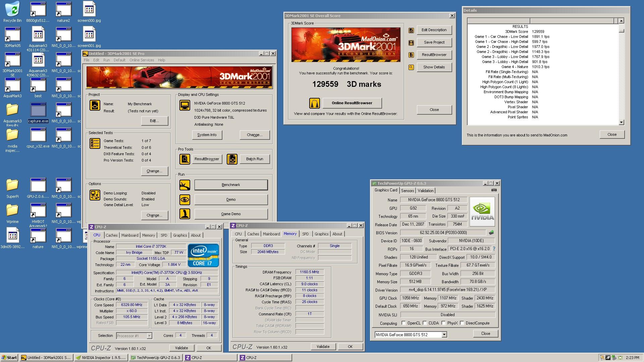
Task: Click the taskbar clock showing 2:23 PM
Action: (x=632, y=358)
